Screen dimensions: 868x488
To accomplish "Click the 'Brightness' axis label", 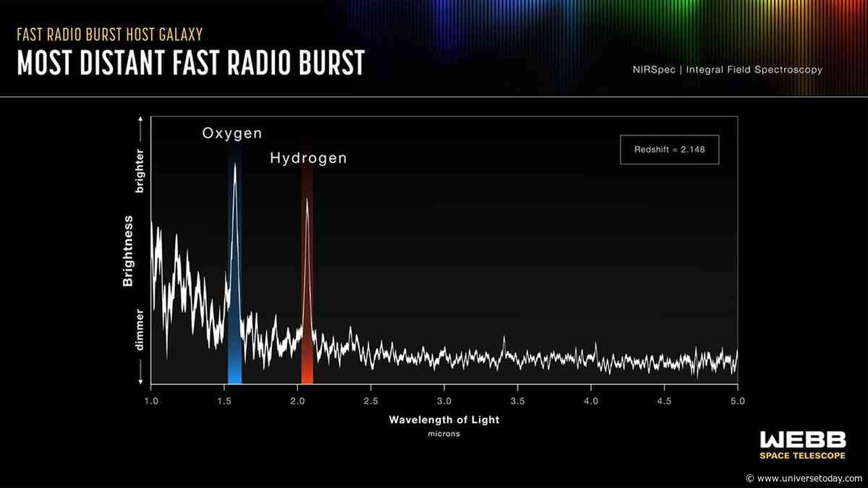I will pos(128,251).
